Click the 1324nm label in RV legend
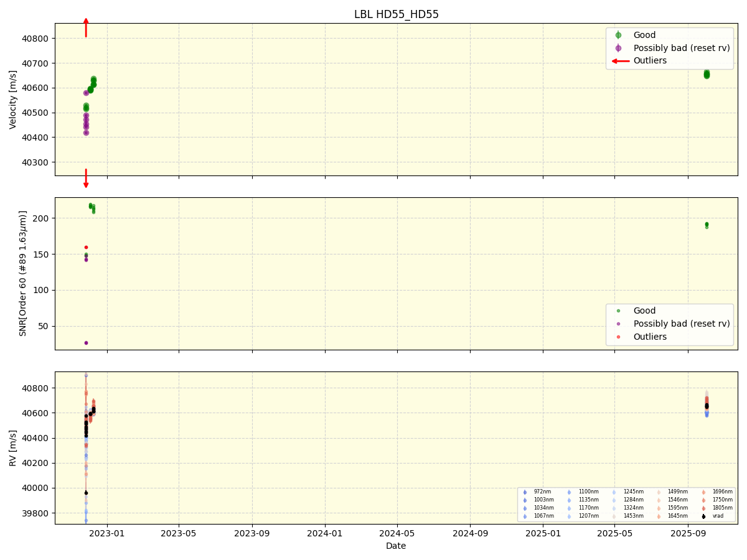Screen dimensions: 747x560 [x=634, y=508]
